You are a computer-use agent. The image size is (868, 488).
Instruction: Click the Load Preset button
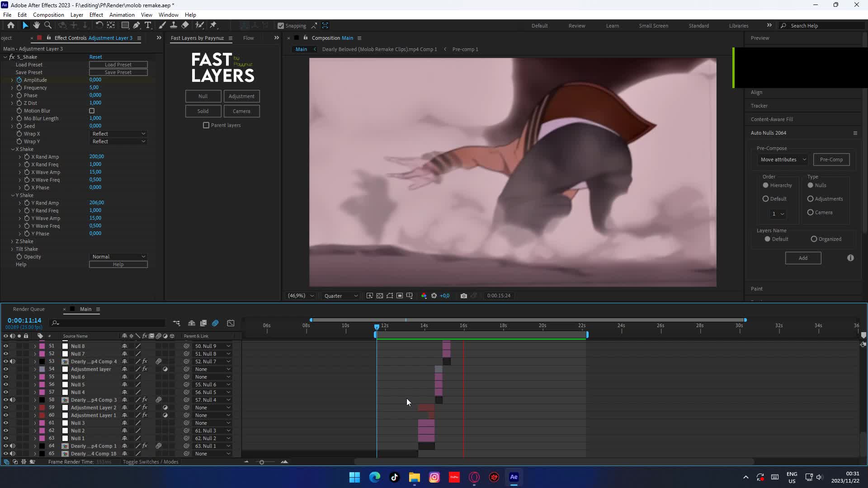118,65
